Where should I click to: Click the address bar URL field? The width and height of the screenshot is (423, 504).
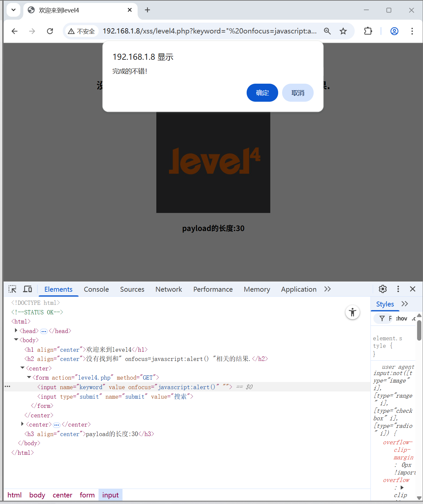[210, 31]
